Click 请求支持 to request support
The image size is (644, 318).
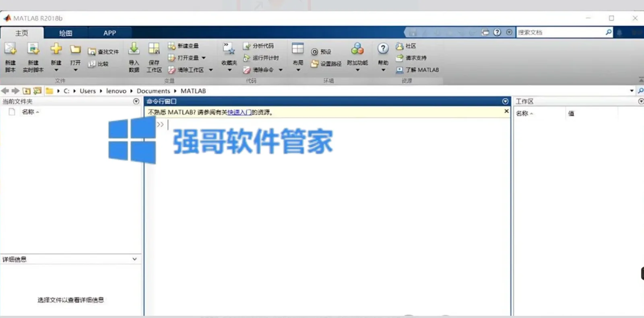(411, 58)
